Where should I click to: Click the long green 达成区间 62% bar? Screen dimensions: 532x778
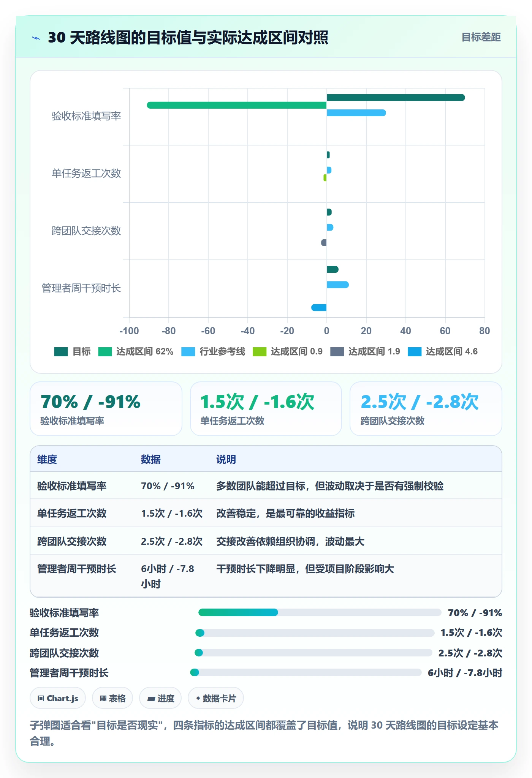pyautogui.click(x=237, y=105)
